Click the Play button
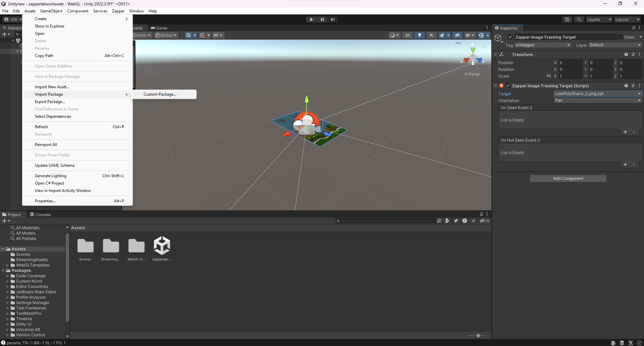The height and width of the screenshot is (346, 644). point(311,19)
